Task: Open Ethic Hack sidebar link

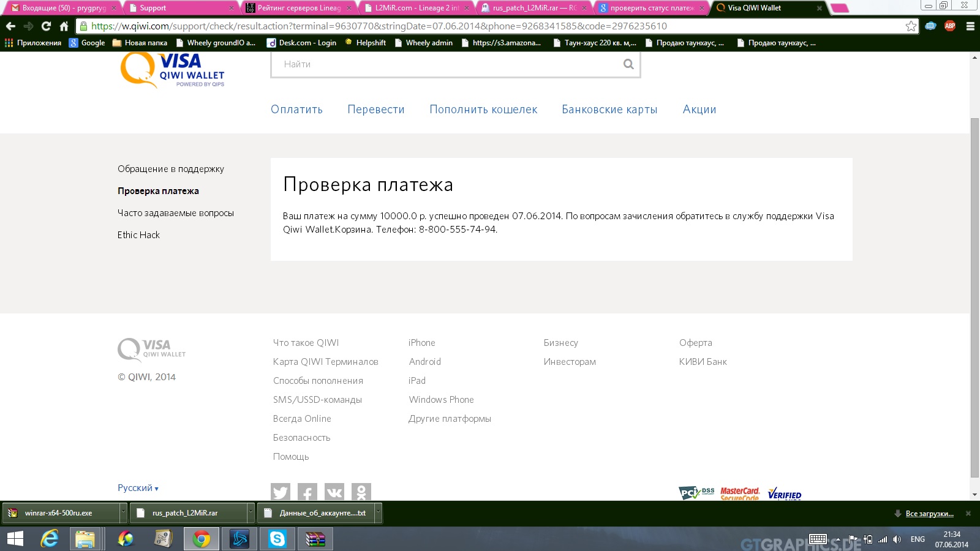Action: pyautogui.click(x=138, y=235)
